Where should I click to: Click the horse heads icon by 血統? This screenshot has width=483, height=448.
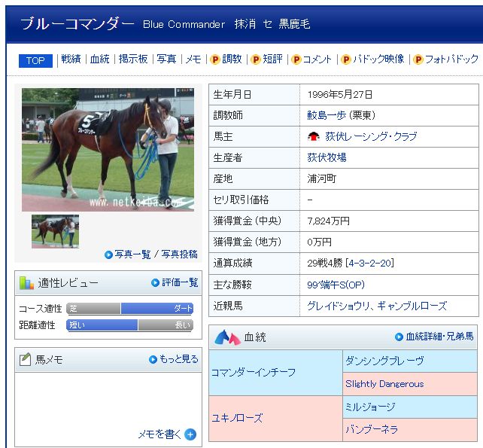click(227, 337)
